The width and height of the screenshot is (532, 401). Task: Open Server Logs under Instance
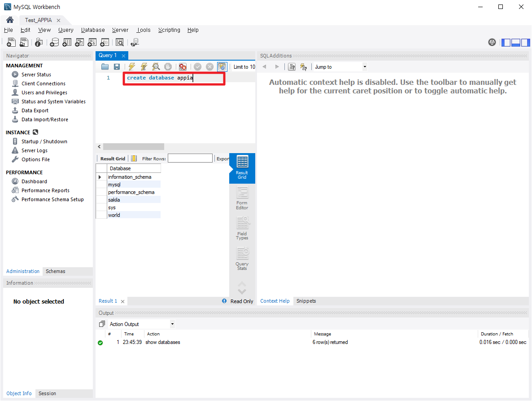(x=34, y=150)
